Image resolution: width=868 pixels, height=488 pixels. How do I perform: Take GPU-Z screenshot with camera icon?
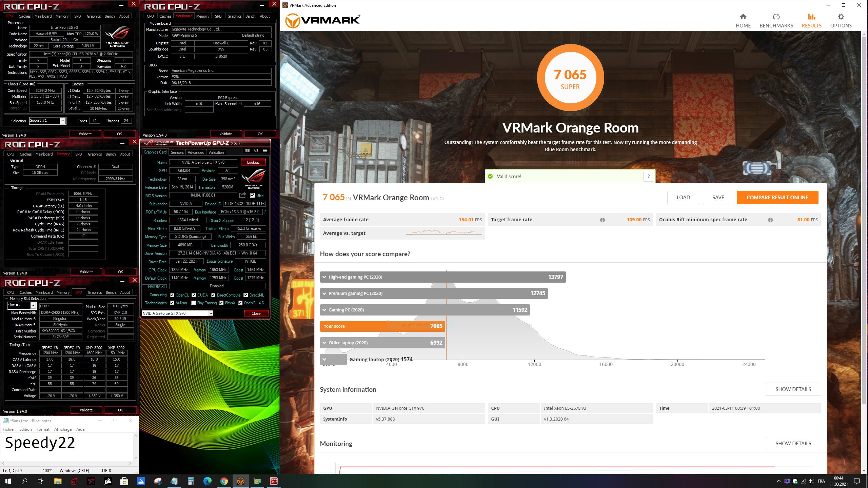pyautogui.click(x=248, y=151)
